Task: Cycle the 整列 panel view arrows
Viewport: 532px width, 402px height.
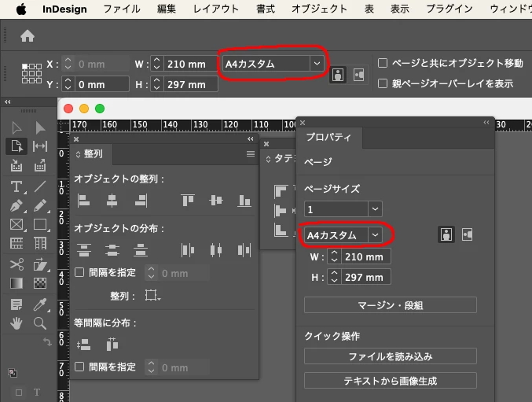Action: pos(78,154)
